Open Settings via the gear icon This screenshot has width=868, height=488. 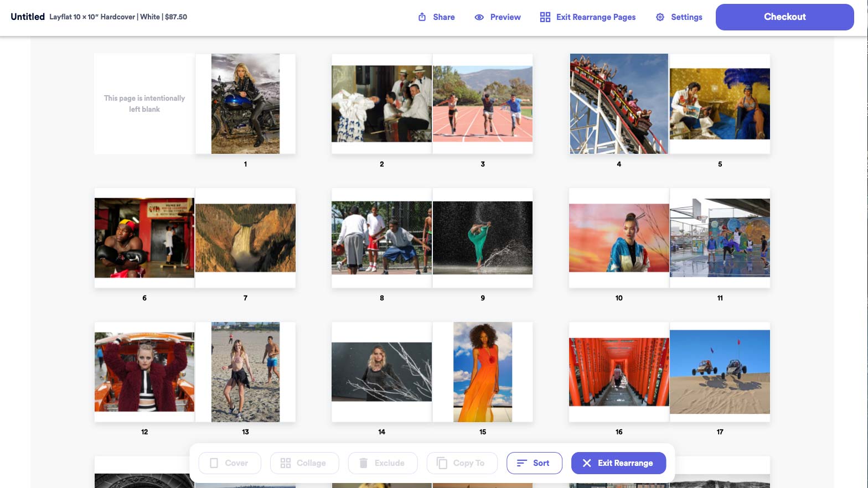click(660, 17)
